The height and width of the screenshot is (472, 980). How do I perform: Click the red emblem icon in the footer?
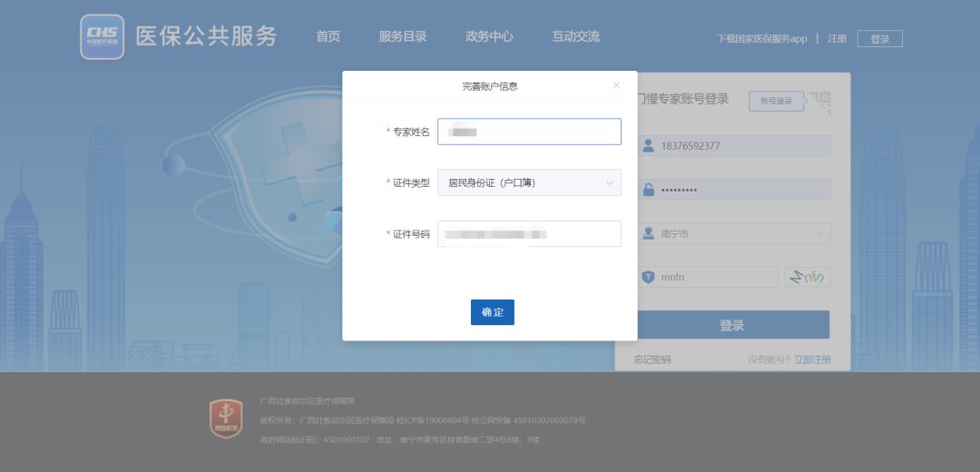click(226, 418)
